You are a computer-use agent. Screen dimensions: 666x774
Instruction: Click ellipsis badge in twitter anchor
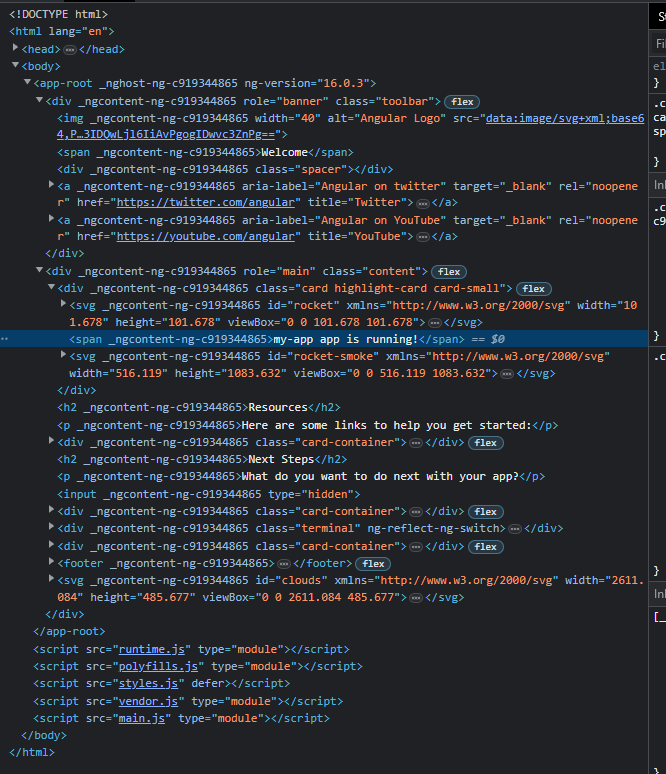point(423,203)
